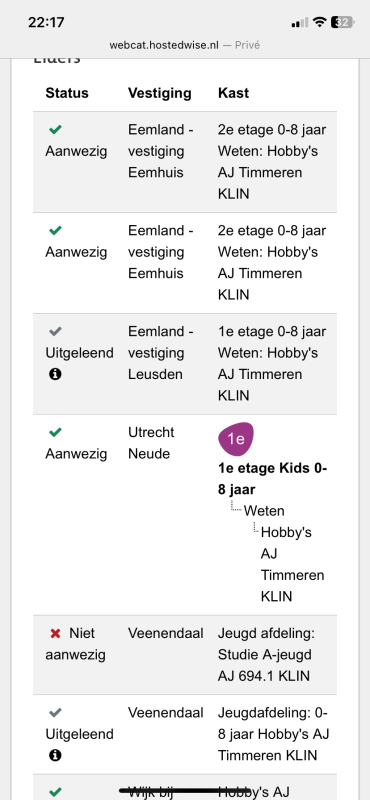370x800 pixels.
Task: Tap the purple 1e floor badge
Action: pyautogui.click(x=236, y=439)
